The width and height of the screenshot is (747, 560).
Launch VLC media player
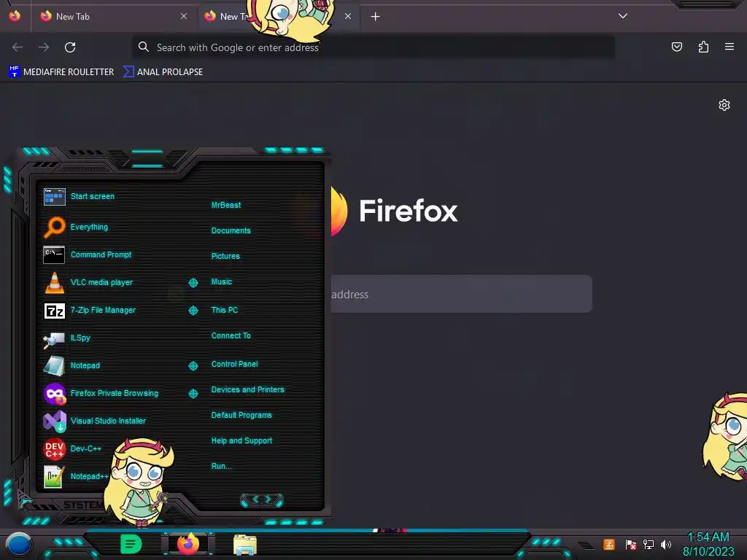(x=88, y=282)
